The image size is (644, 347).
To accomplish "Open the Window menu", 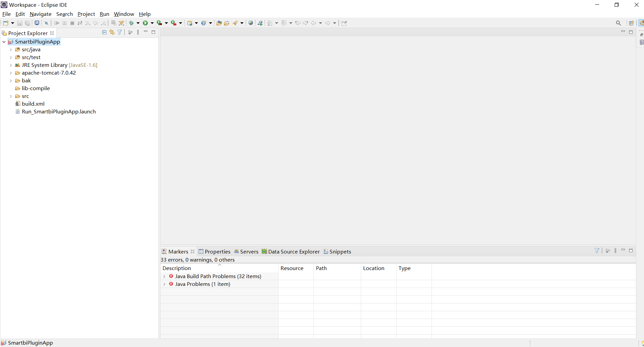I will pos(124,14).
